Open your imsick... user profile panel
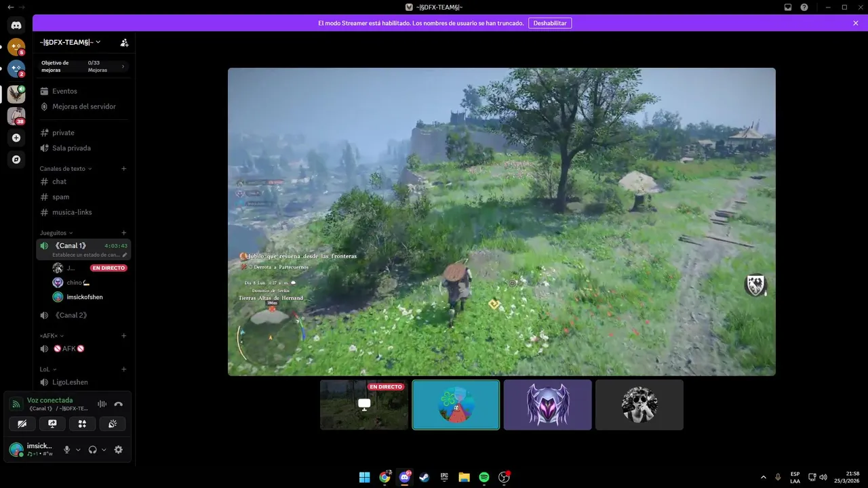The width and height of the screenshot is (868, 488). [32, 449]
